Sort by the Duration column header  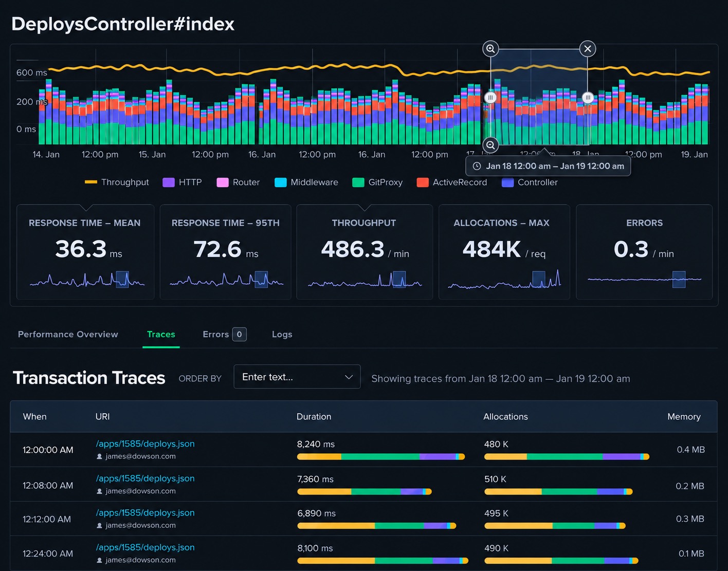pyautogui.click(x=314, y=416)
